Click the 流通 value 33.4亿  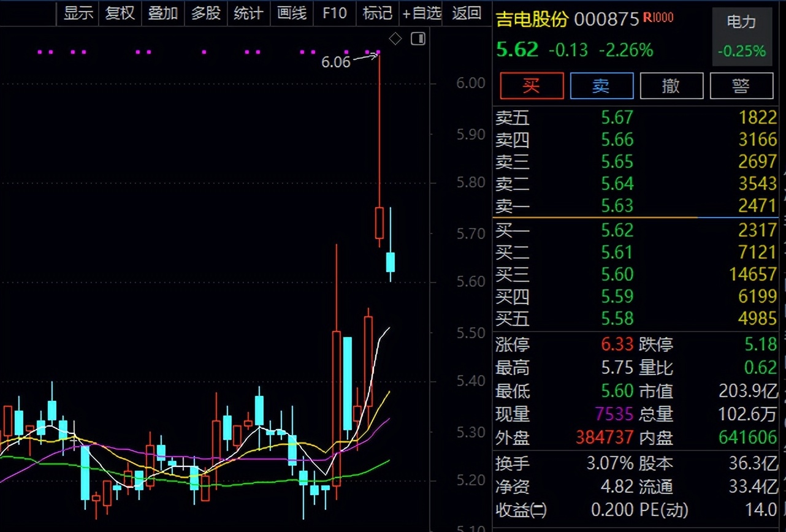753,487
